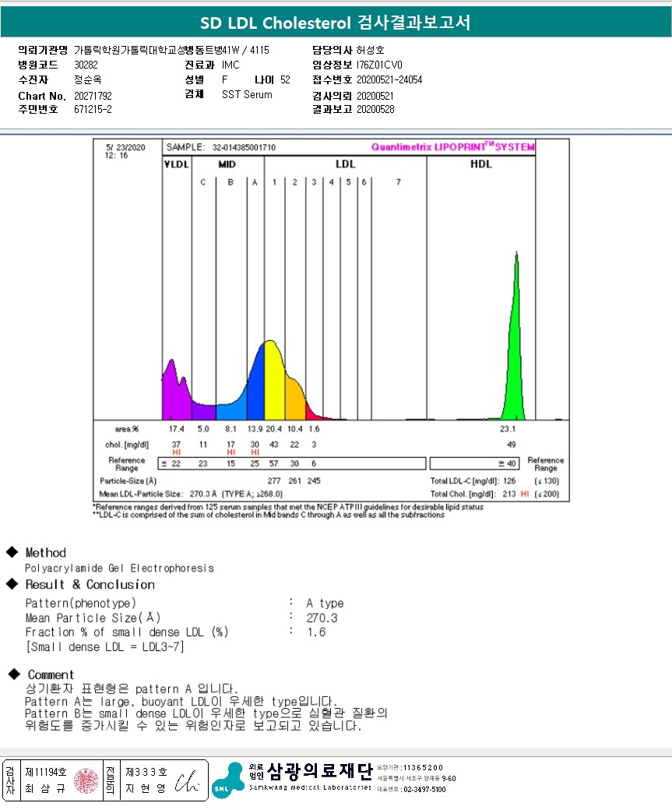Click the SD LDL Cholesterol report title
The height and width of the screenshot is (810, 672).
tap(336, 23)
